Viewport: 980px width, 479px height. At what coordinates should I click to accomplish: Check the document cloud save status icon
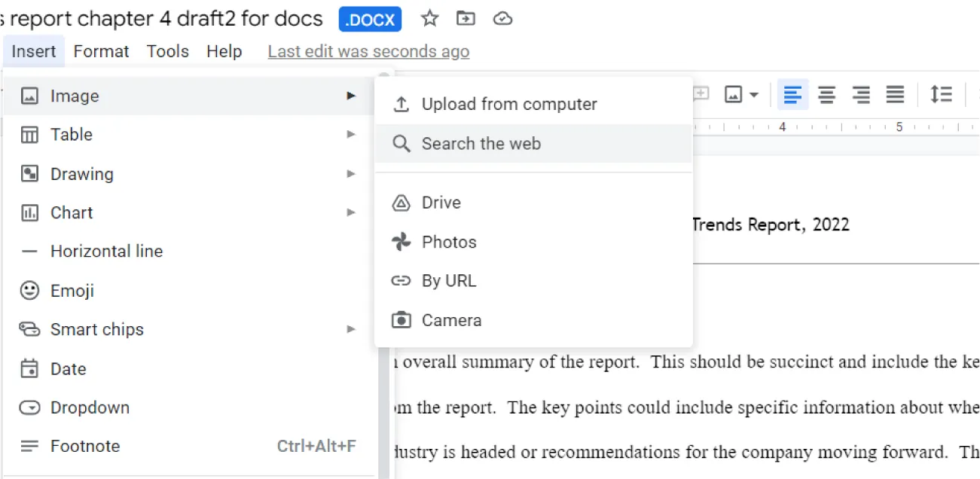[x=502, y=19]
